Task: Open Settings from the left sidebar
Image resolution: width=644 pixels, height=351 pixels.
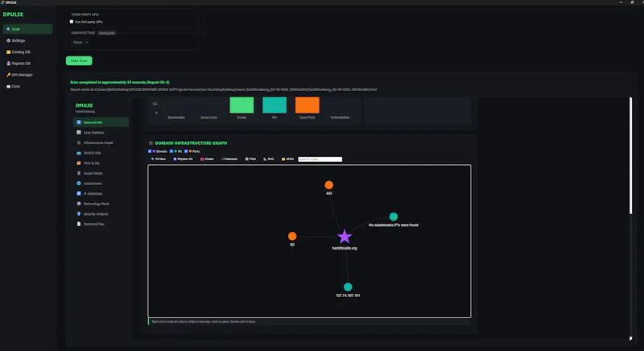Action: click(x=27, y=40)
